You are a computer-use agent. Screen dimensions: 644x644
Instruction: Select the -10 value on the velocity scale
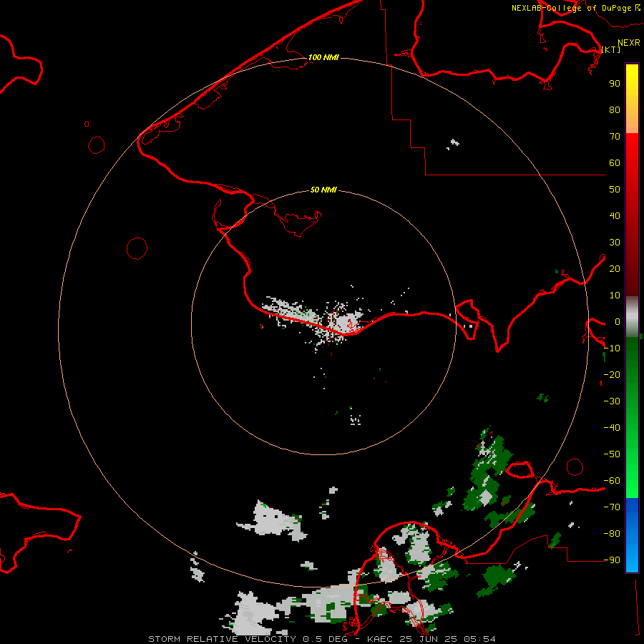pyautogui.click(x=612, y=348)
